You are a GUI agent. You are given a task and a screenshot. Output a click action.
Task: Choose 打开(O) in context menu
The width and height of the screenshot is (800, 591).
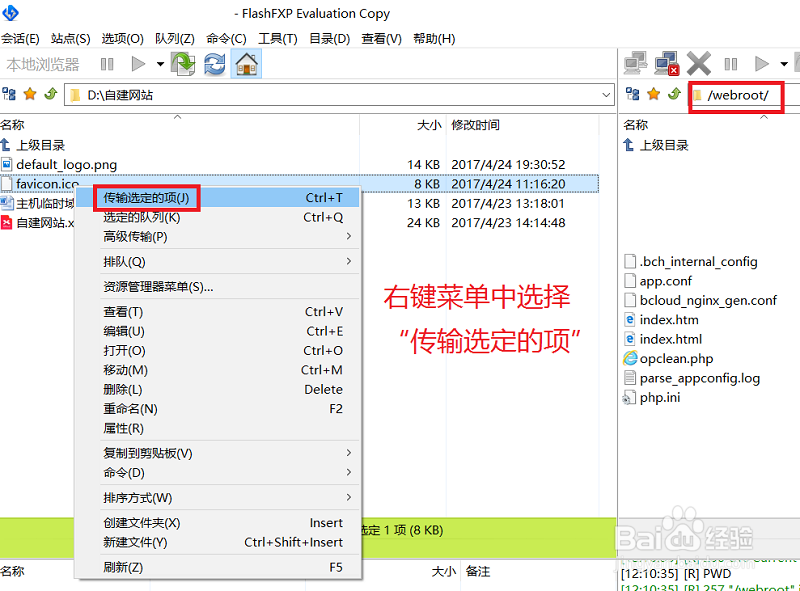coord(218,351)
